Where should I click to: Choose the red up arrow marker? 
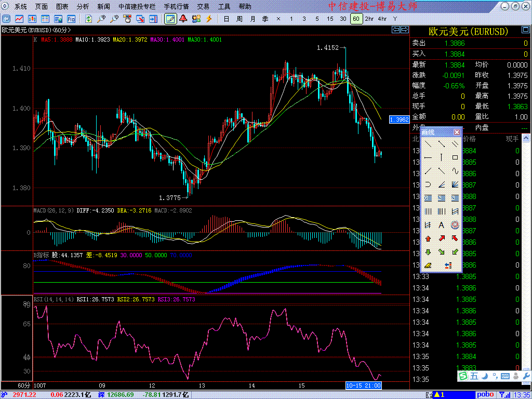pos(428,238)
